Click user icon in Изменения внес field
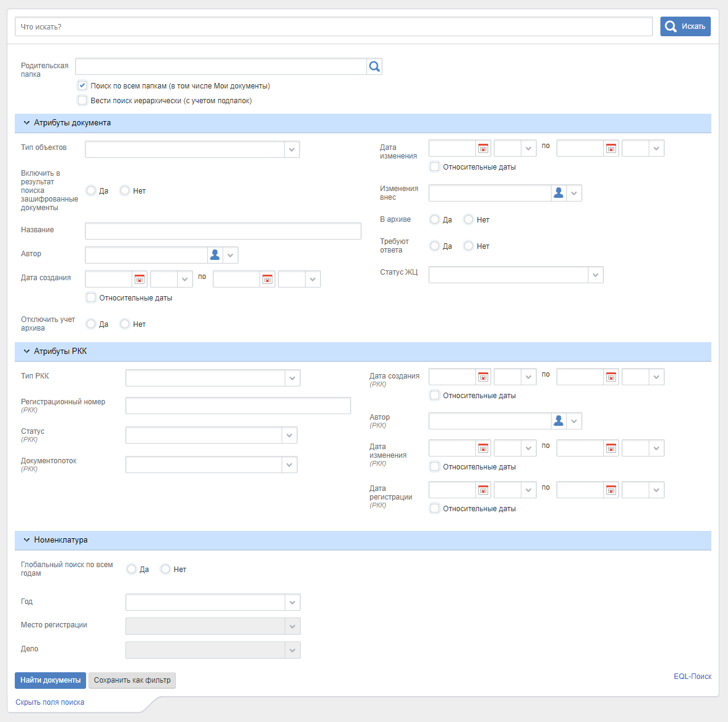The image size is (728, 722). tap(558, 193)
